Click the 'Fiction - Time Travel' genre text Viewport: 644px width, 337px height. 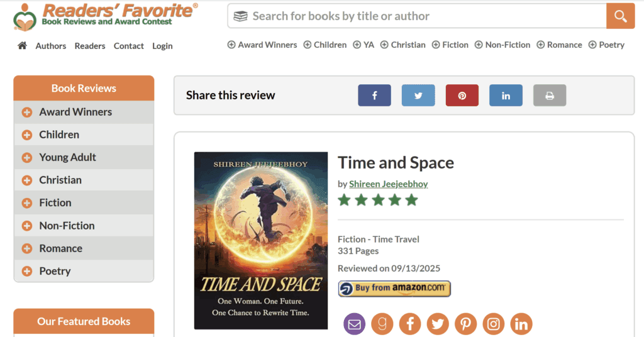tap(378, 240)
